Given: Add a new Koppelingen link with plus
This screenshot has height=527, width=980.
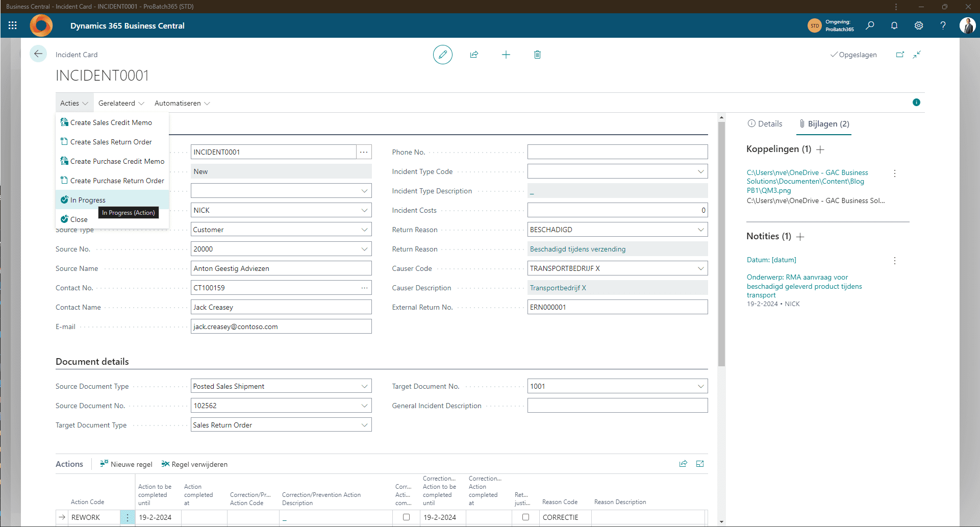Looking at the screenshot, I should tap(820, 149).
